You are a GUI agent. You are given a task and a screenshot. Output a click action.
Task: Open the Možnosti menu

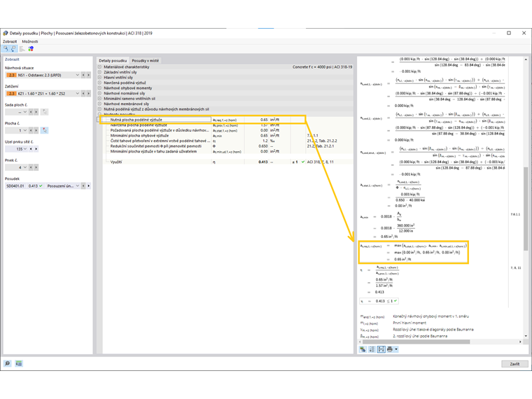[x=30, y=41]
